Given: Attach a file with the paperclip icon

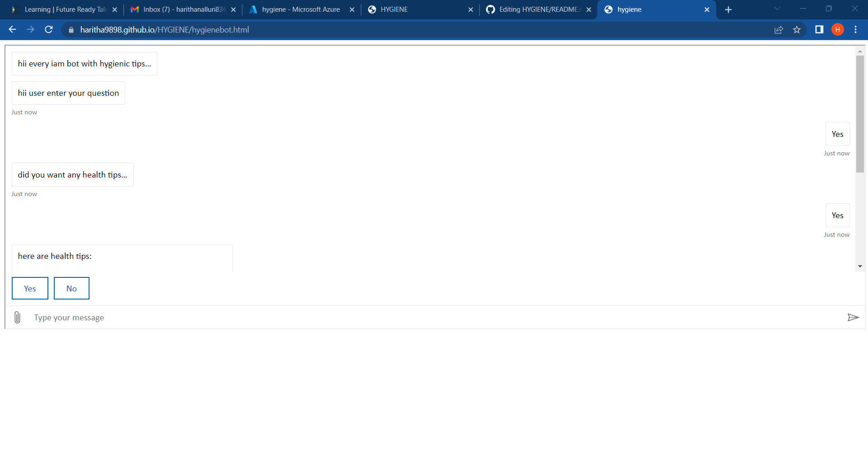Looking at the screenshot, I should pos(17,318).
